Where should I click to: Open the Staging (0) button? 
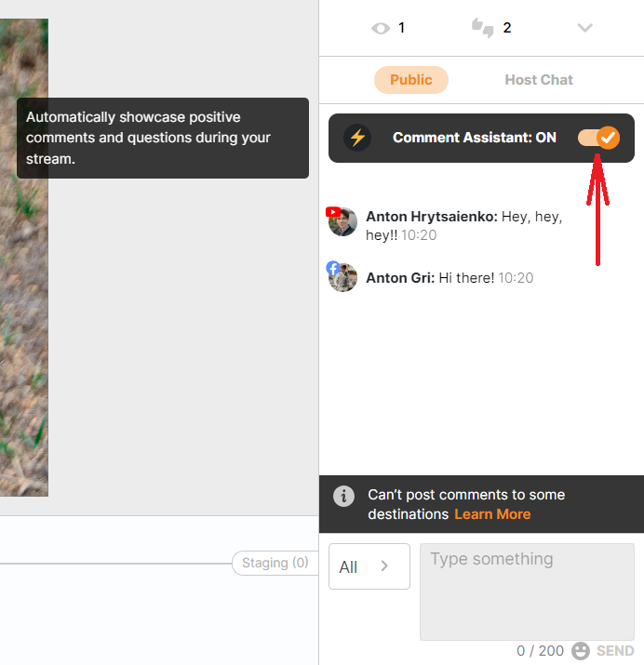tap(275, 563)
